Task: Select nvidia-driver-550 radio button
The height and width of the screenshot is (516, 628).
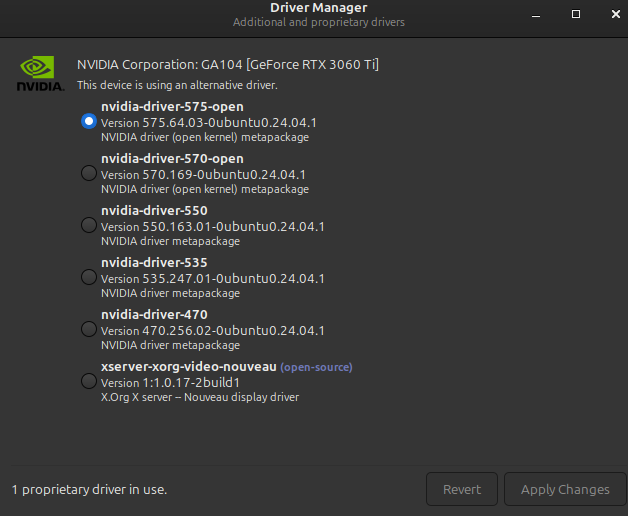Action: pyautogui.click(x=89, y=225)
